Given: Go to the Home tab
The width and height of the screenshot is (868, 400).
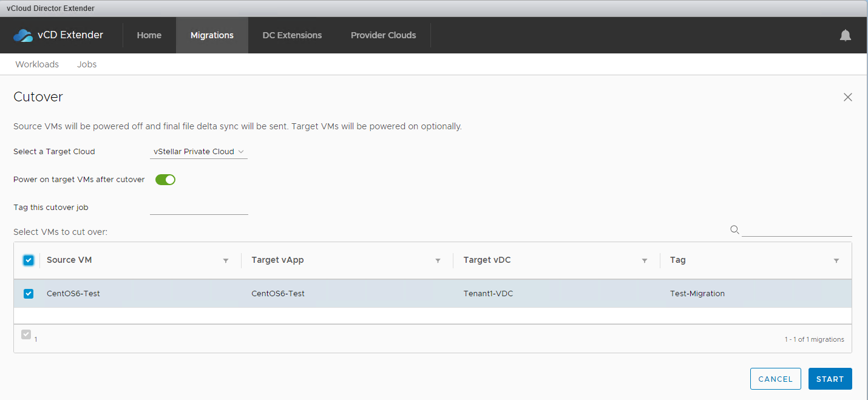Looking at the screenshot, I should point(149,35).
